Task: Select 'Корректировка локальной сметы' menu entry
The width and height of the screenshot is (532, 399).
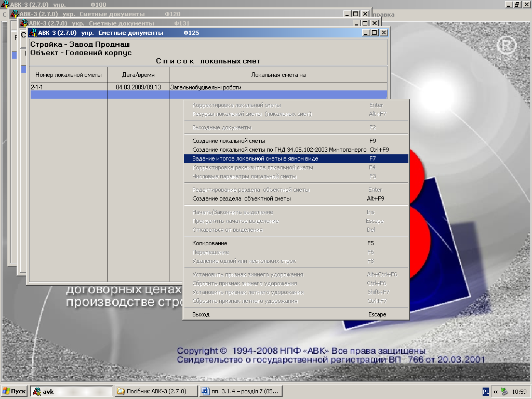Action: coord(296,105)
